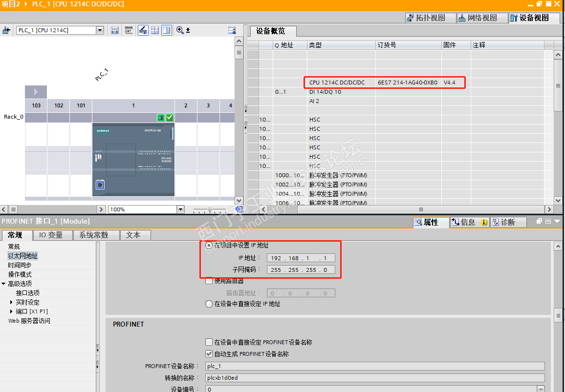Select 操作模式 in the properties tree
Viewport: 565px width, 392px height.
(x=20, y=275)
